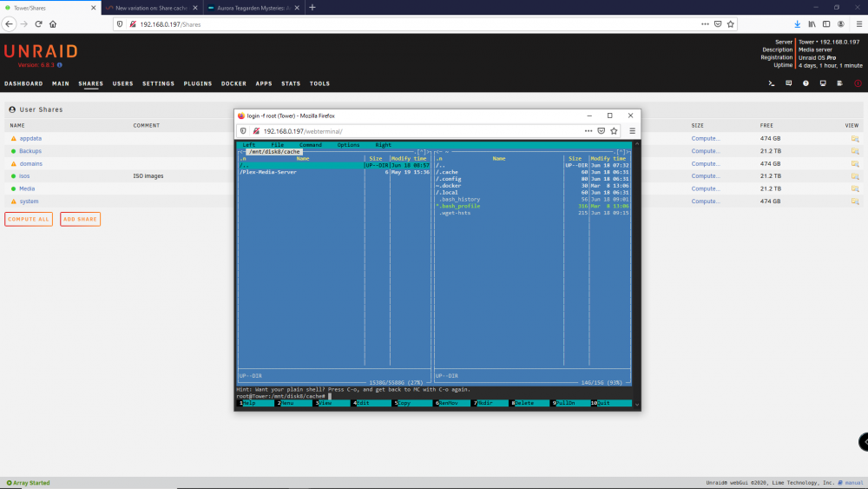Click the ADD SHARE button
The image size is (868, 489).
(80, 219)
